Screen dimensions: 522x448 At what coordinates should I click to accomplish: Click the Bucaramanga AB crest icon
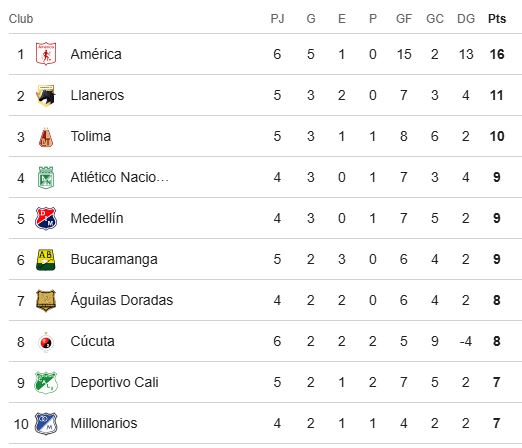tap(46, 259)
